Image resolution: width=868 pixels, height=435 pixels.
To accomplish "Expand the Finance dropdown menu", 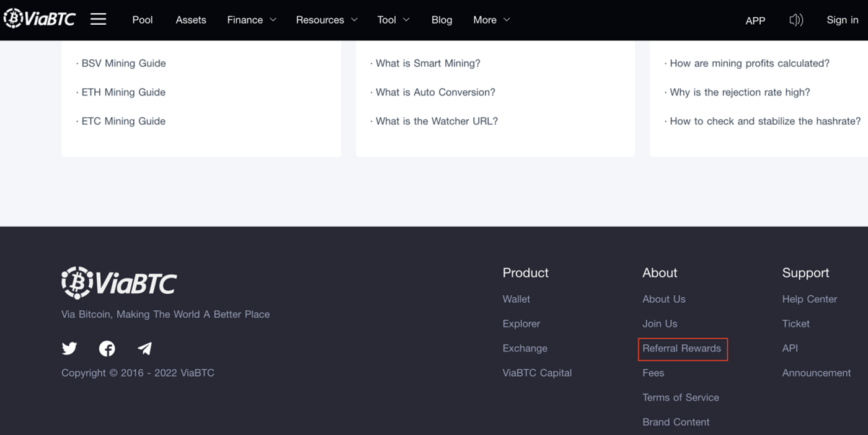I will (252, 20).
